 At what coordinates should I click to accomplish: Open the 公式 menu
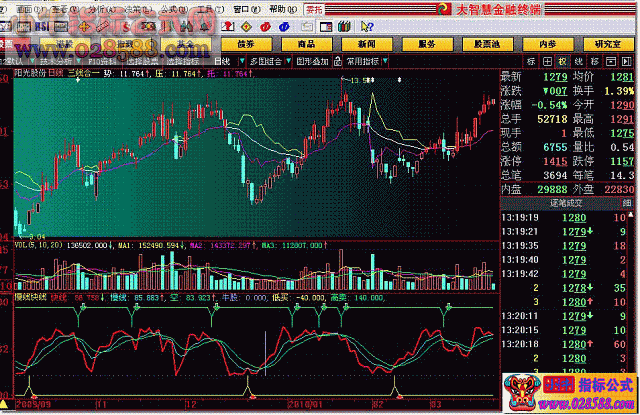pos(170,9)
